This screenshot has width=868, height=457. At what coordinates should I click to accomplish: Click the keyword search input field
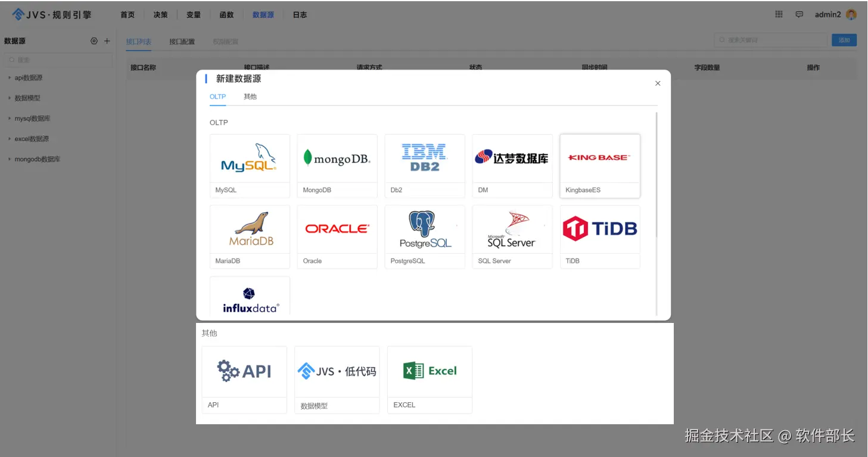pyautogui.click(x=770, y=40)
